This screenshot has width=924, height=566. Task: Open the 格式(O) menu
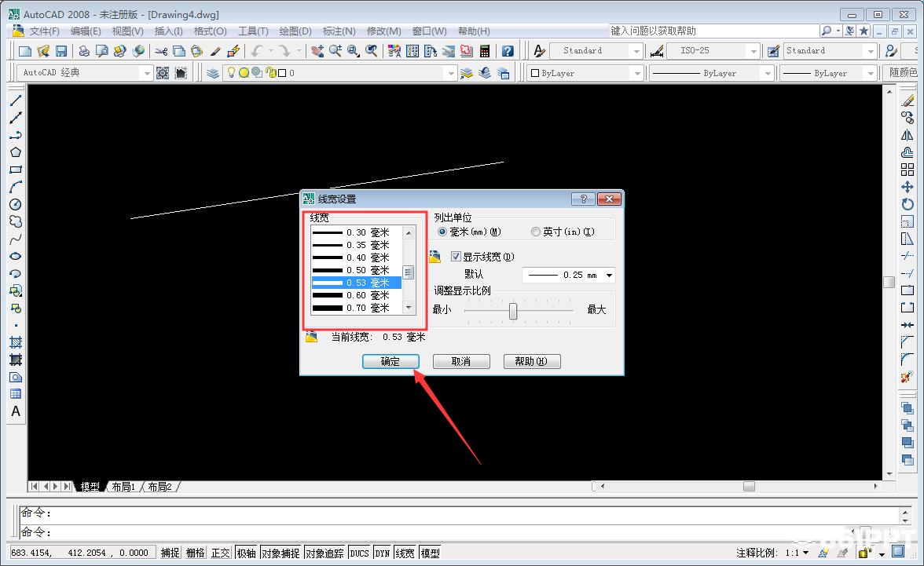tap(210, 31)
